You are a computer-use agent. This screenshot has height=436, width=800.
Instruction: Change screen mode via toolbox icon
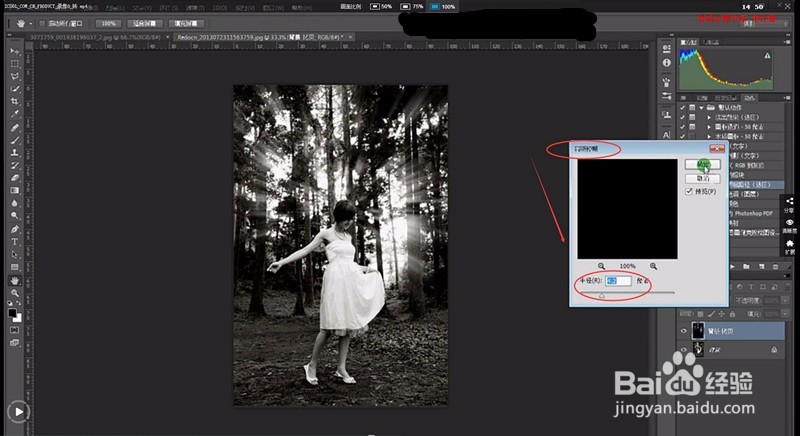[15, 343]
